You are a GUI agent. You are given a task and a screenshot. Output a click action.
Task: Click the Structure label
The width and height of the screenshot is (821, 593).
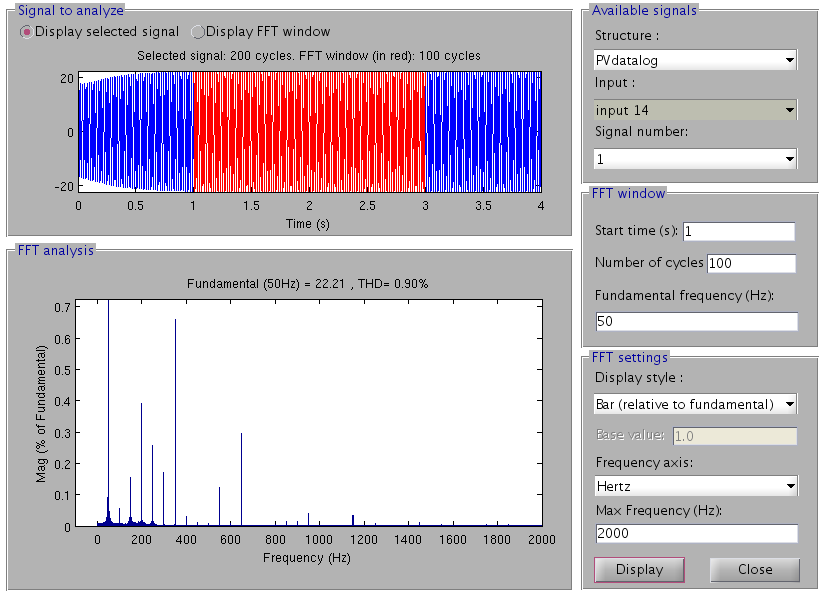(627, 36)
